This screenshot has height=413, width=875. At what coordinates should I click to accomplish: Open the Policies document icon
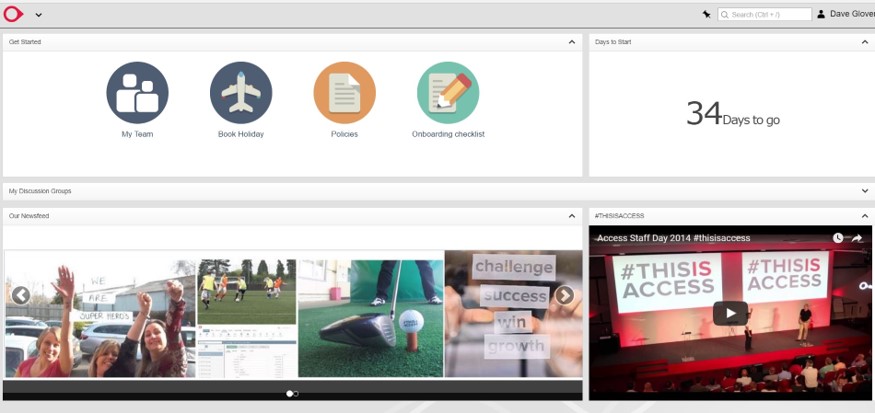[x=344, y=92]
